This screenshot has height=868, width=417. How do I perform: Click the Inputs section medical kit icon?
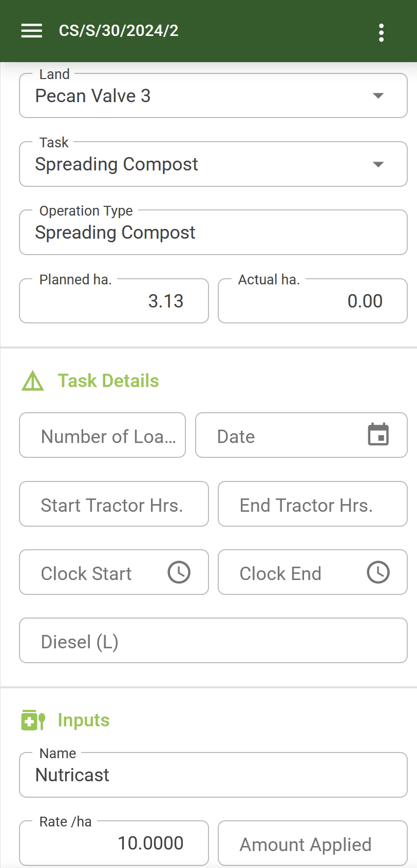(33, 720)
